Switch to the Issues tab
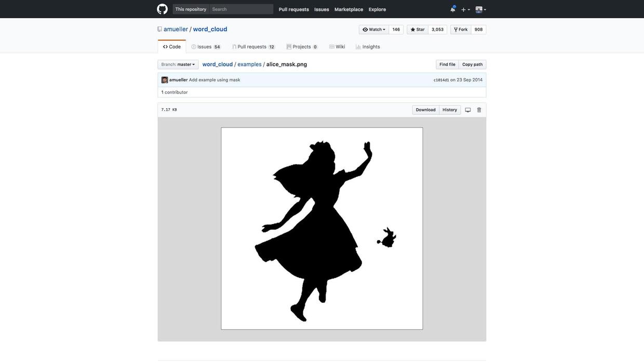Image resolution: width=644 pixels, height=363 pixels. pyautogui.click(x=205, y=47)
